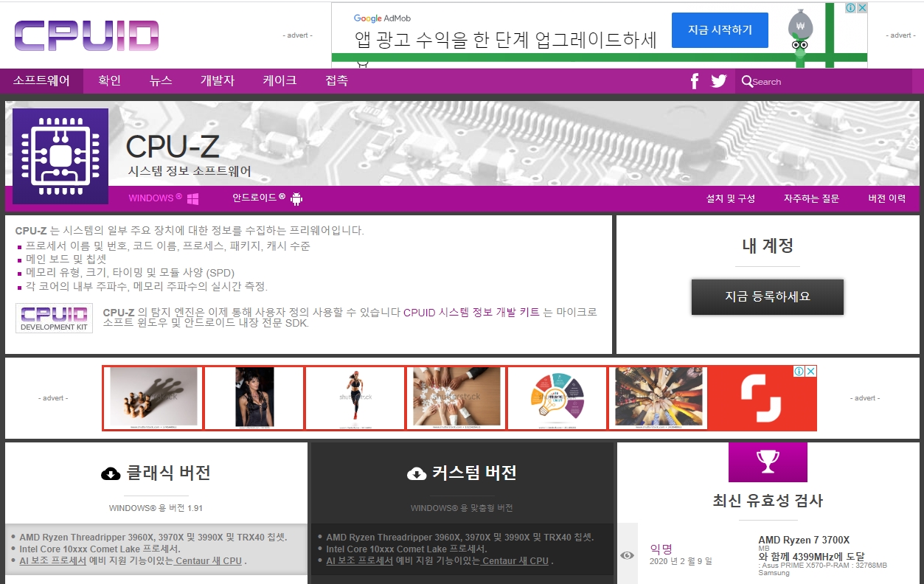Viewport: 924px width, 584px height.
Task: Open the 자주하는 질문 link
Action: point(811,199)
